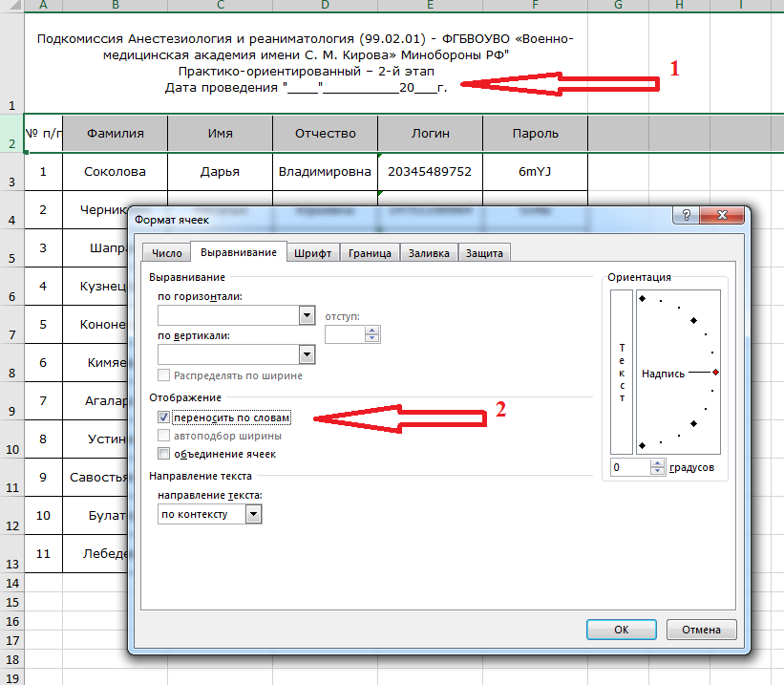Viewport: 784px width, 685px height.
Task: Switch to the Шрифт tab
Action: pos(312,253)
